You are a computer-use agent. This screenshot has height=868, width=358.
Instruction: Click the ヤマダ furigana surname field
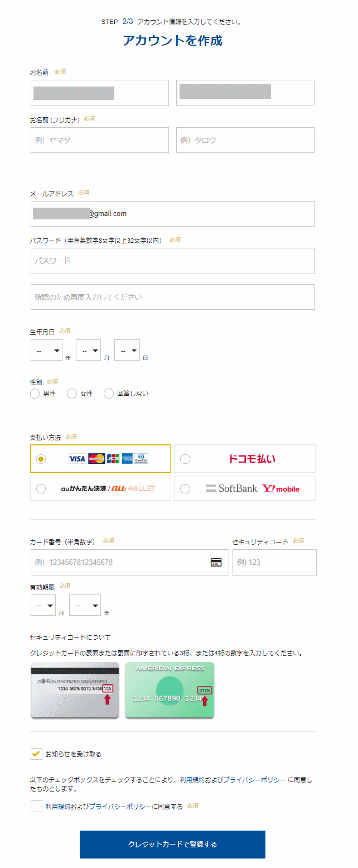click(x=100, y=140)
